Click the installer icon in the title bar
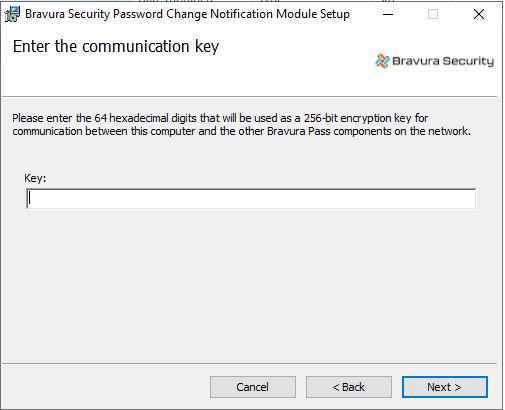505x410 pixels. (x=12, y=14)
